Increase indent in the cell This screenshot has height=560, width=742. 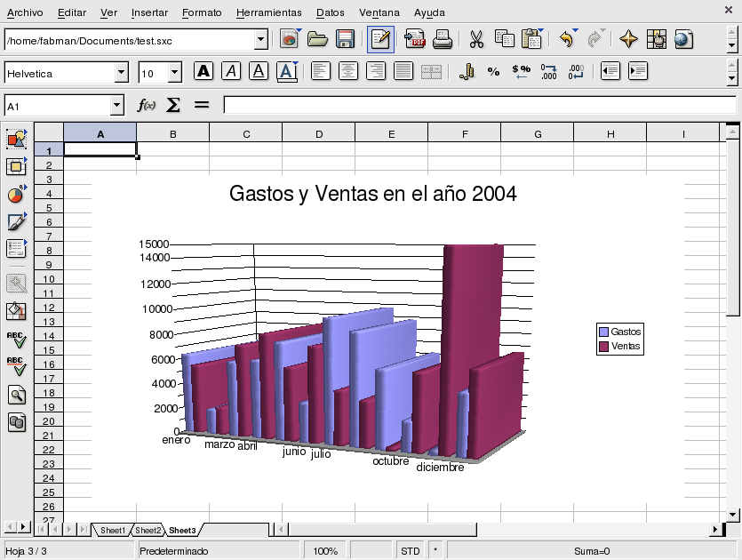tap(637, 71)
